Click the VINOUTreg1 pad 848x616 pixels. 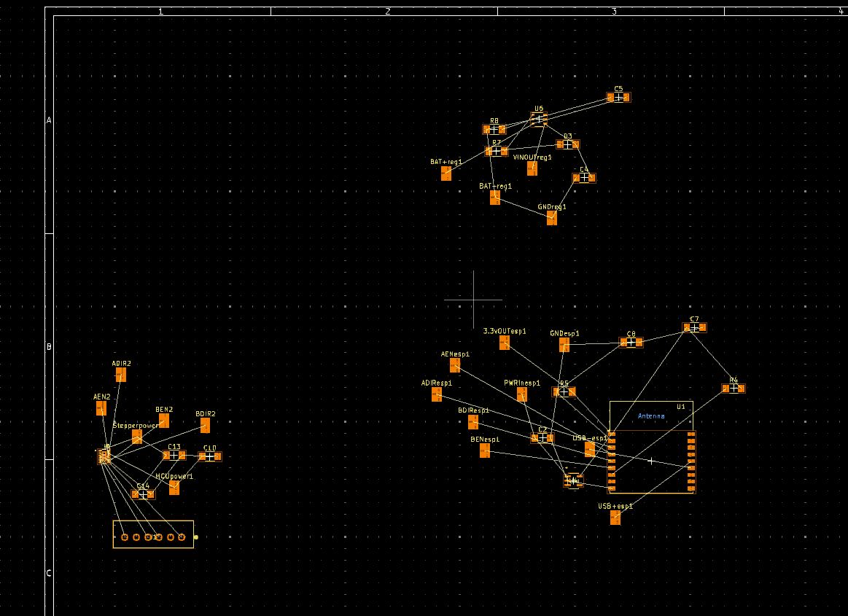(532, 168)
